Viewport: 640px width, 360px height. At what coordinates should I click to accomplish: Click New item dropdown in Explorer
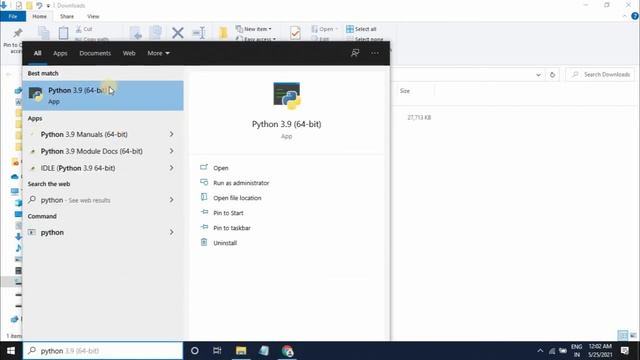[254, 29]
